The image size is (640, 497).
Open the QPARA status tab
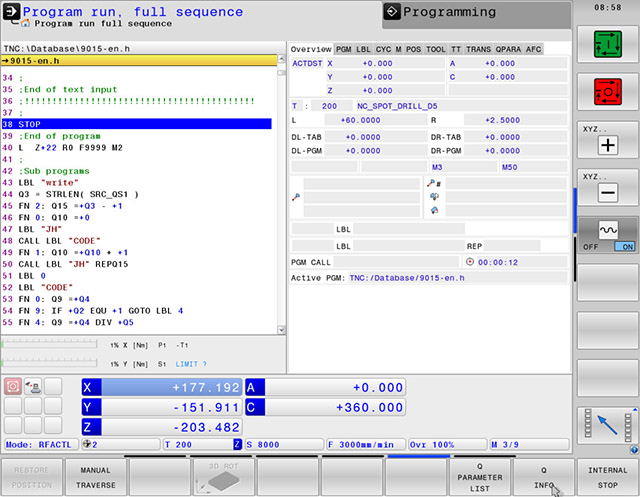(x=508, y=49)
